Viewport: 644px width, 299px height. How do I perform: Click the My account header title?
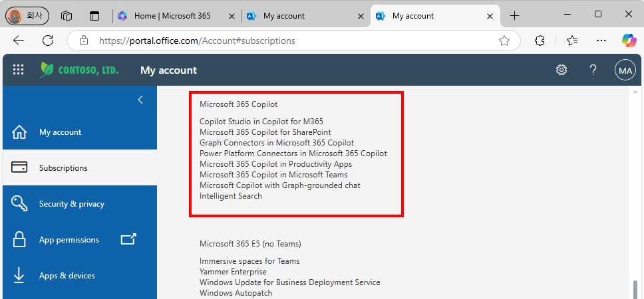[x=168, y=70]
